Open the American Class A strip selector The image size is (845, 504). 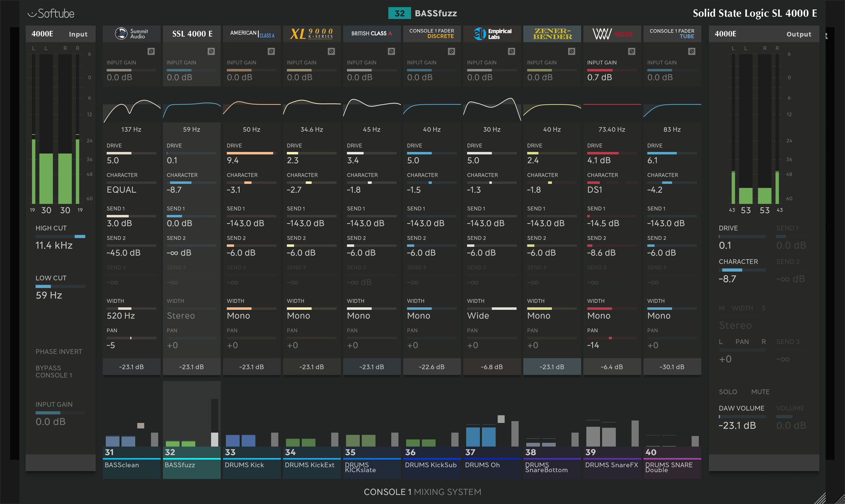[x=252, y=34]
